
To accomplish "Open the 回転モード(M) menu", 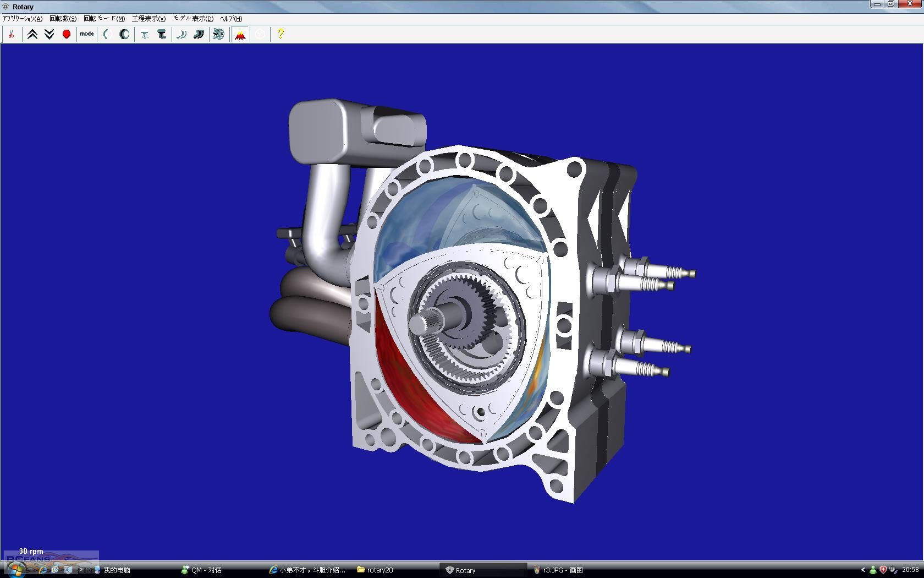I will coord(104,19).
